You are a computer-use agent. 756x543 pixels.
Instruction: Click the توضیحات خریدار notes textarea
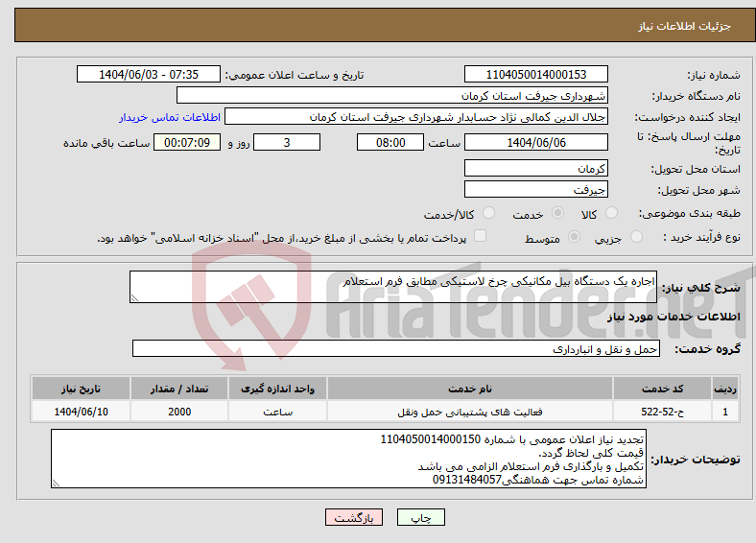coord(348,460)
